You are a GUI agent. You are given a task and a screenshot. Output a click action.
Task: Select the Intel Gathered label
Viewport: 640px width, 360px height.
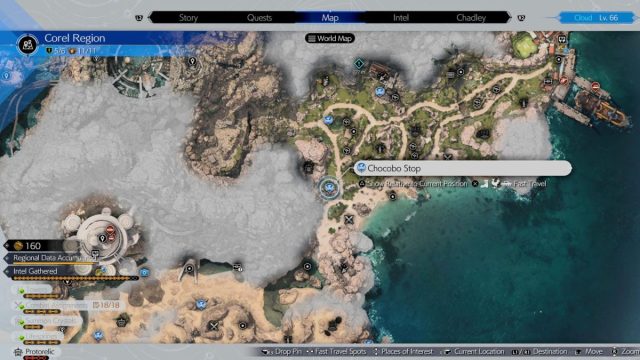click(x=35, y=271)
